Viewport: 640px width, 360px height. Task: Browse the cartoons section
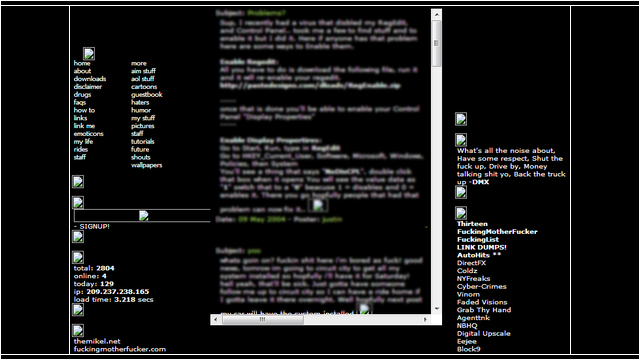(144, 87)
